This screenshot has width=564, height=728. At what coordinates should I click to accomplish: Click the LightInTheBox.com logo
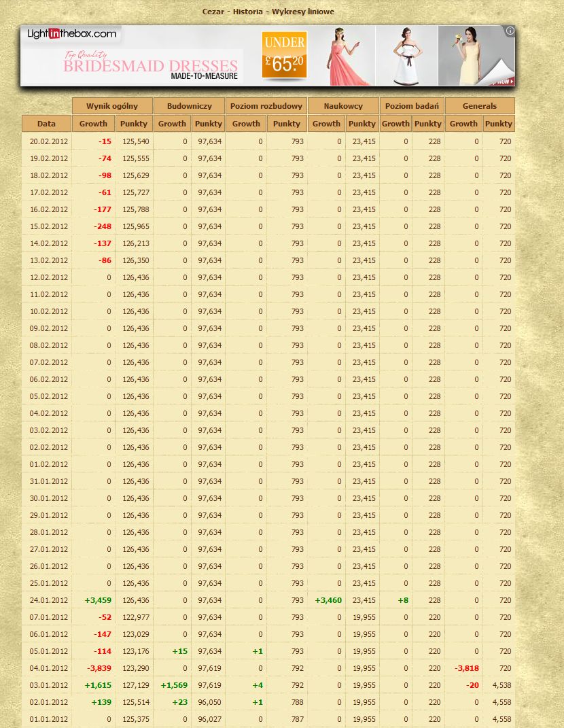coord(71,34)
